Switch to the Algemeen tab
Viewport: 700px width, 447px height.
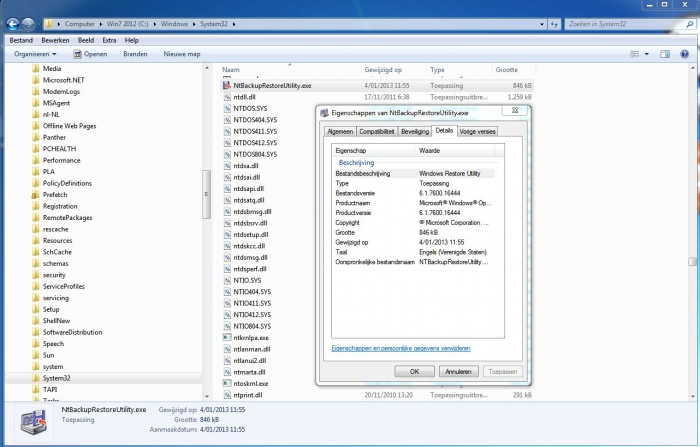(340, 131)
